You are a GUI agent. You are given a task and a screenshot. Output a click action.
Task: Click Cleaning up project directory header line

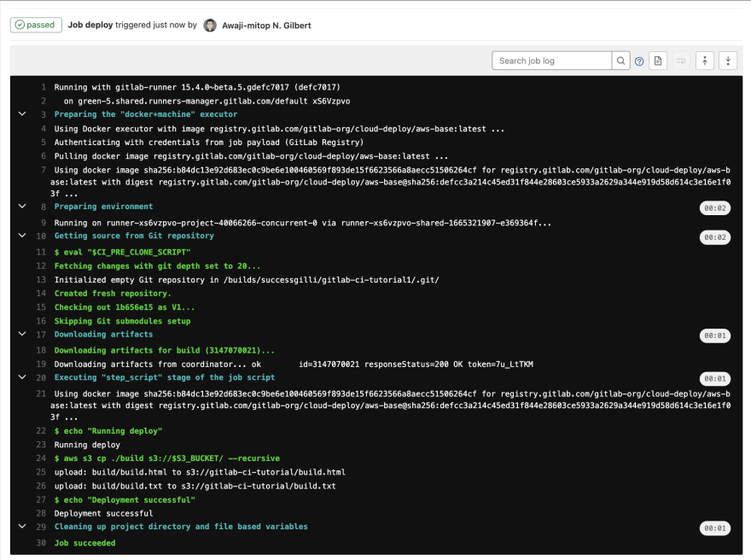[181, 527]
